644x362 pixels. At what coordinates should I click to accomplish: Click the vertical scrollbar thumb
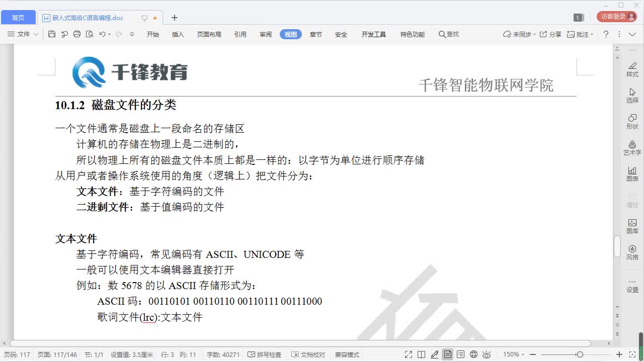[x=617, y=246]
